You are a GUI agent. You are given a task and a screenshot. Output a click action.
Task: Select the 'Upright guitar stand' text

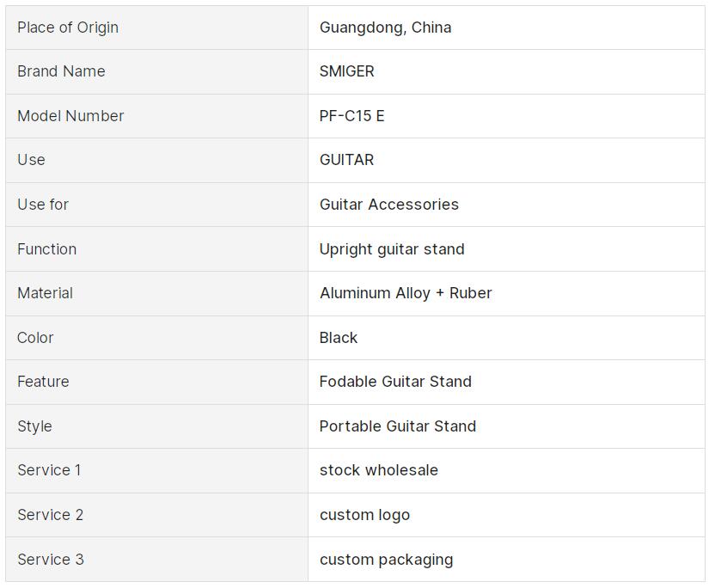point(392,249)
